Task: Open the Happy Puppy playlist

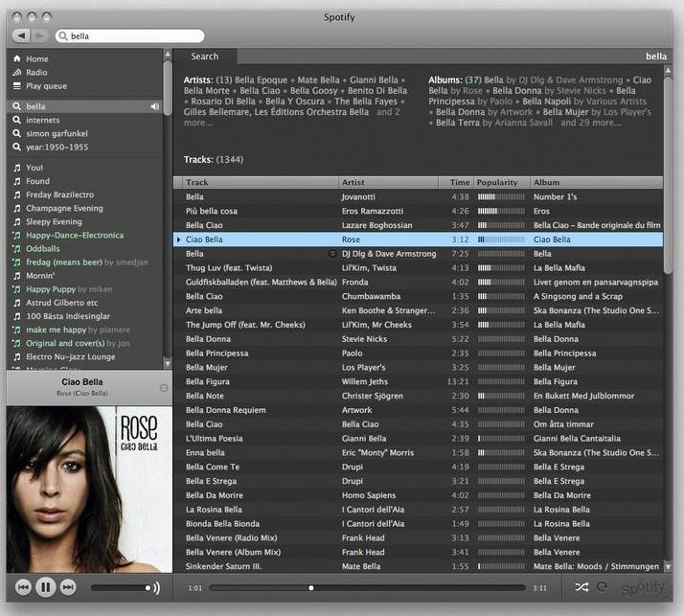Action: (51, 289)
